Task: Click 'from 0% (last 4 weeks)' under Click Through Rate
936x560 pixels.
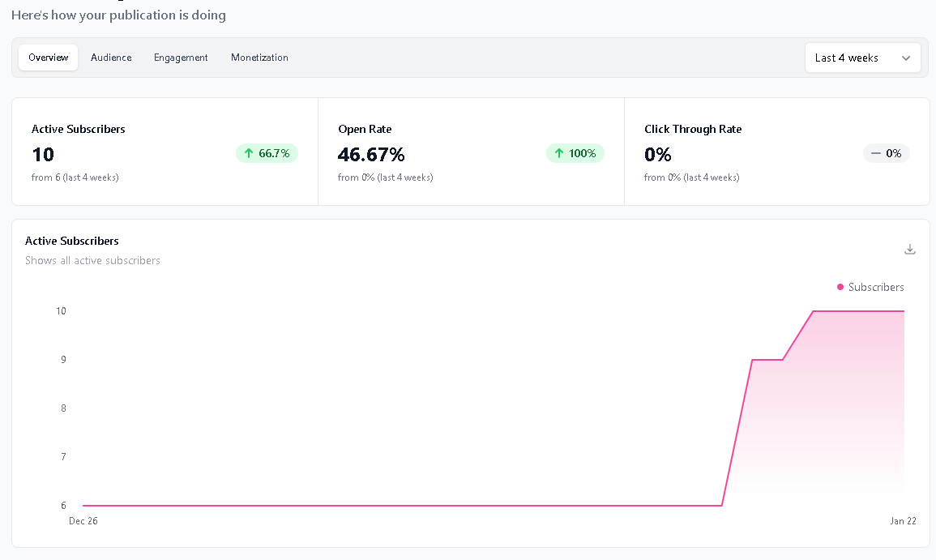Action: tap(692, 177)
